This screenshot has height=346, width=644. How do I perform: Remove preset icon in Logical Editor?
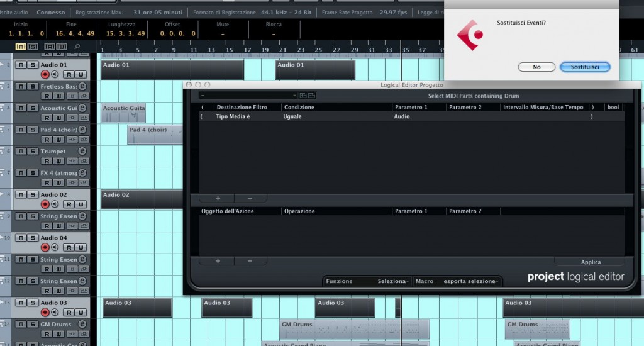pyautogui.click(x=312, y=96)
